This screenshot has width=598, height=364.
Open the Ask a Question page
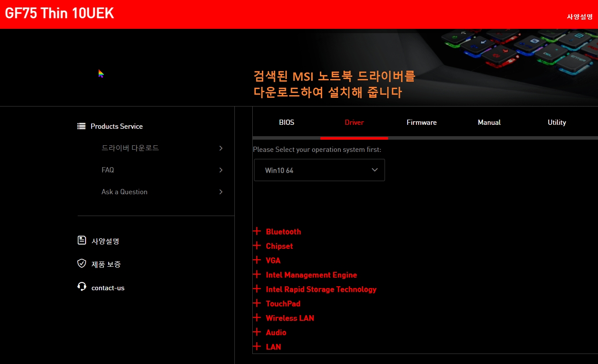click(124, 192)
